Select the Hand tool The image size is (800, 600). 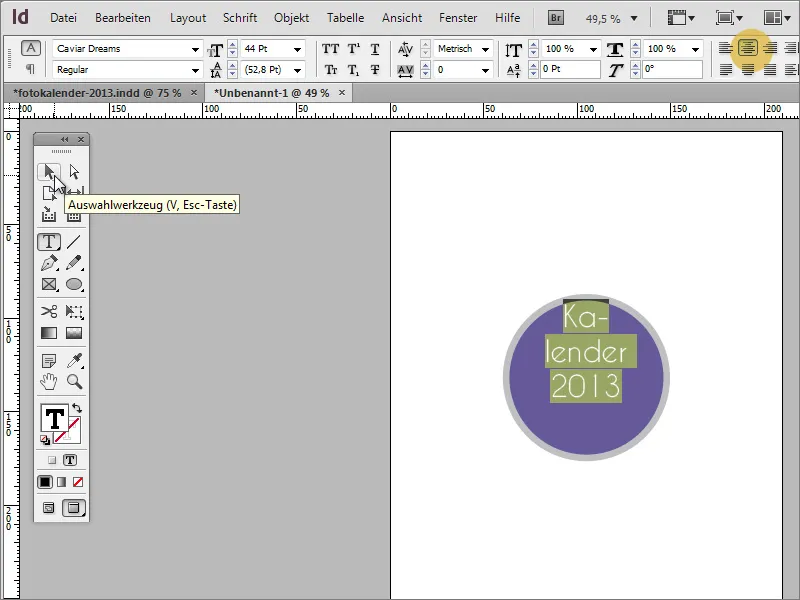point(49,382)
